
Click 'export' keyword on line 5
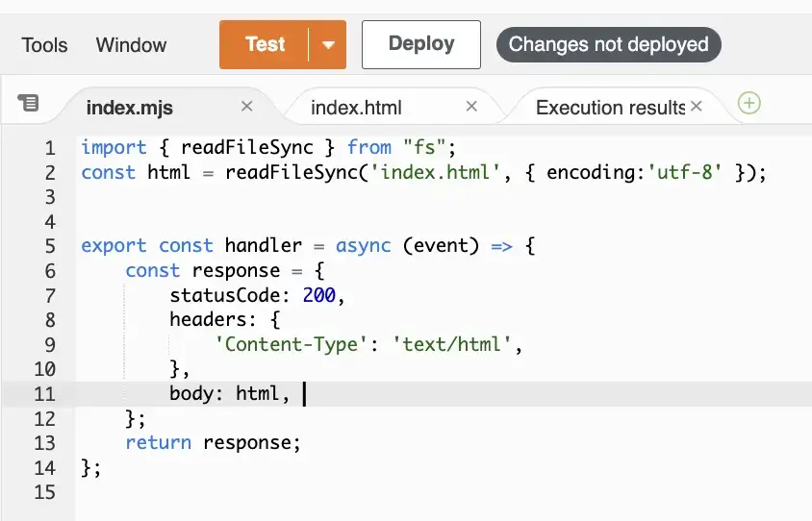pos(114,246)
